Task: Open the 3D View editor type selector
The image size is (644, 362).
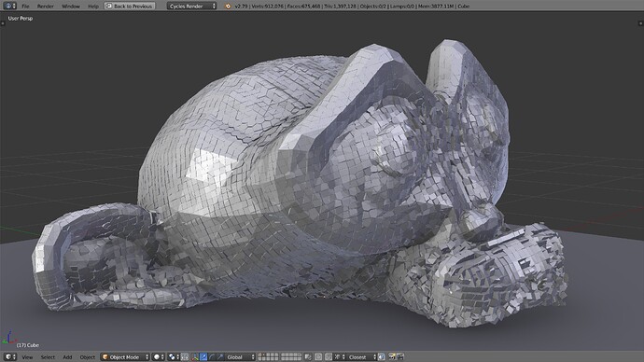Action: [x=10, y=357]
